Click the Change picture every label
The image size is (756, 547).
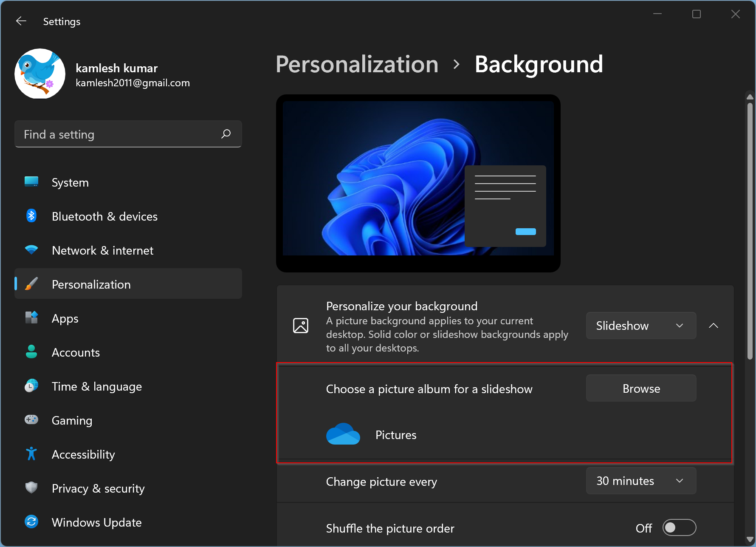(381, 482)
